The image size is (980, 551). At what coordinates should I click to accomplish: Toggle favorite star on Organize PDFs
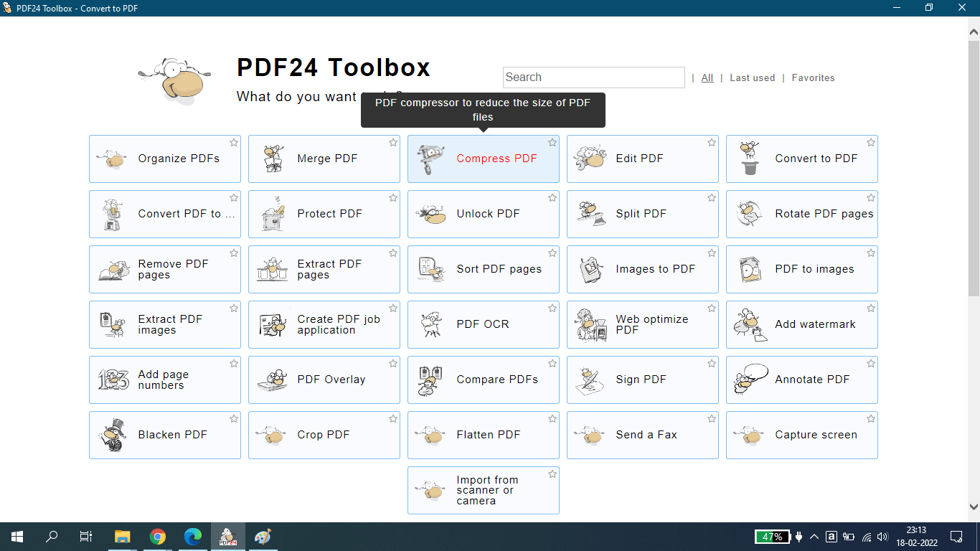point(234,143)
